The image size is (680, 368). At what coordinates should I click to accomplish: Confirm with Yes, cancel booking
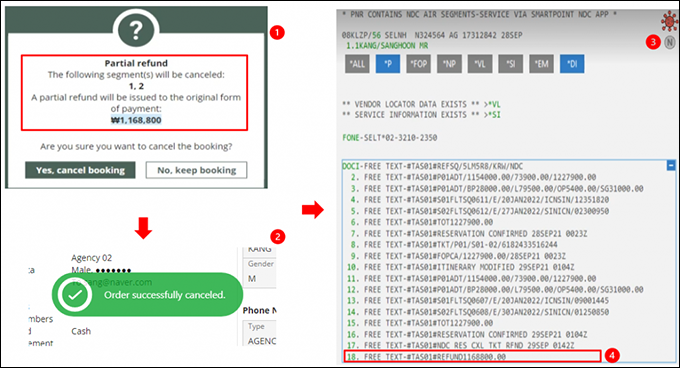80,170
